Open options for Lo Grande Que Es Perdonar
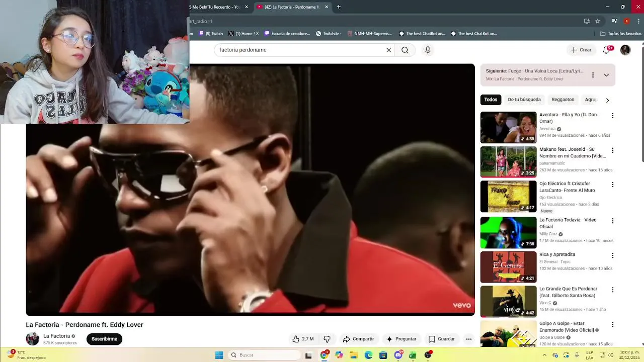This screenshot has height=362, width=644. [x=612, y=290]
